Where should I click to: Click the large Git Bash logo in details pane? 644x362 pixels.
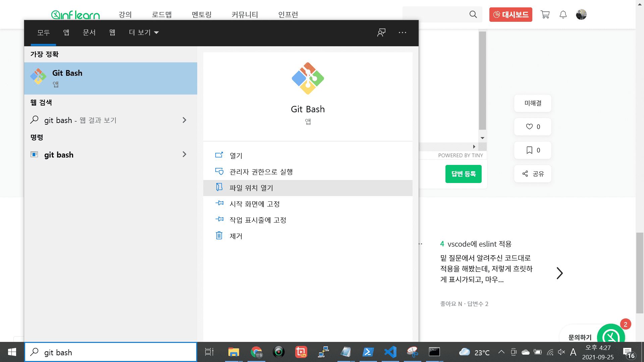tap(308, 78)
